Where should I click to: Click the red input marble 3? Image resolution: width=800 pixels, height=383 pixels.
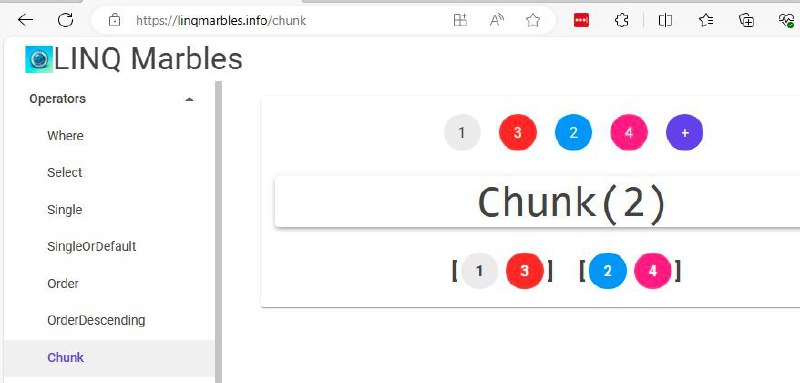click(517, 133)
